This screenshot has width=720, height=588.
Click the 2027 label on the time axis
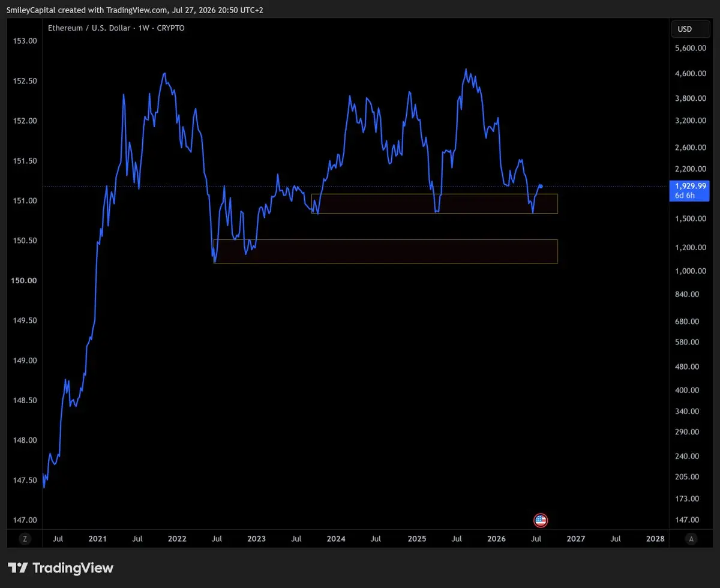[575, 539]
